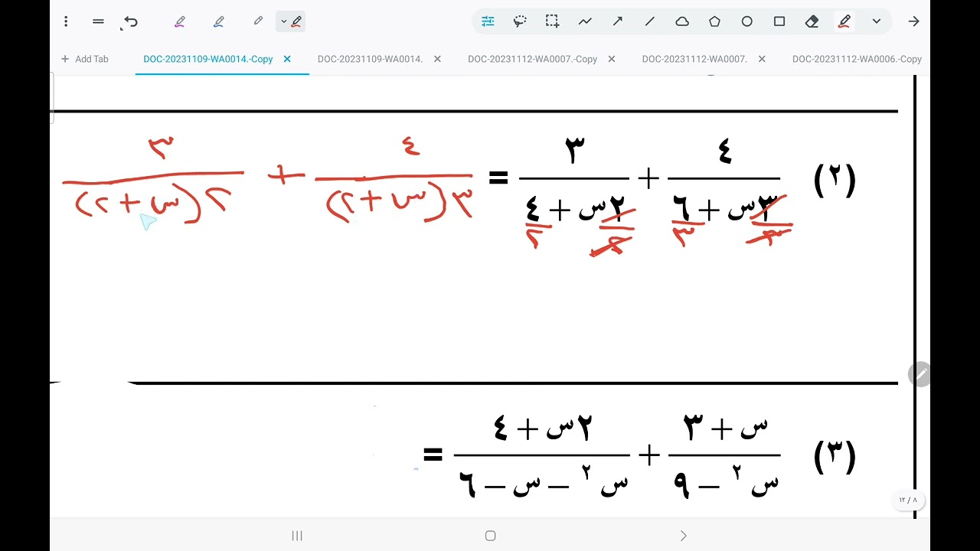The height and width of the screenshot is (551, 980).
Task: Select the lasso selection tool
Action: pyautogui.click(x=520, y=21)
